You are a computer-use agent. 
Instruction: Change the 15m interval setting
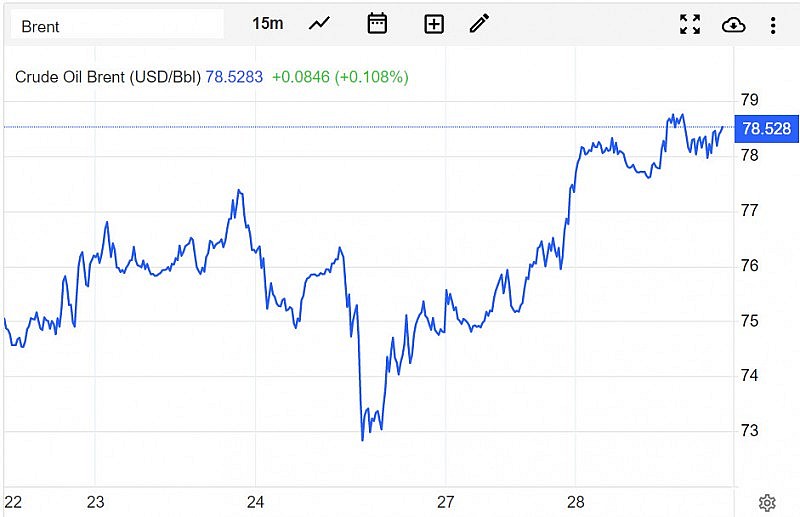268,24
